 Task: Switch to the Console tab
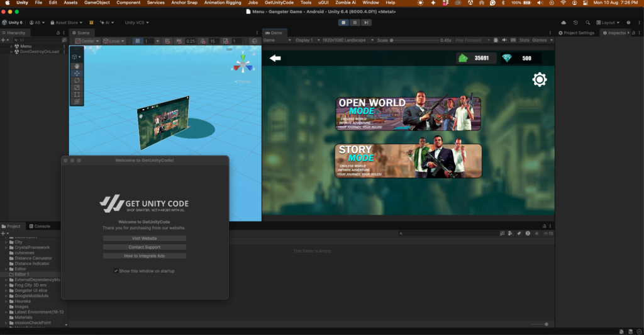[x=40, y=226]
